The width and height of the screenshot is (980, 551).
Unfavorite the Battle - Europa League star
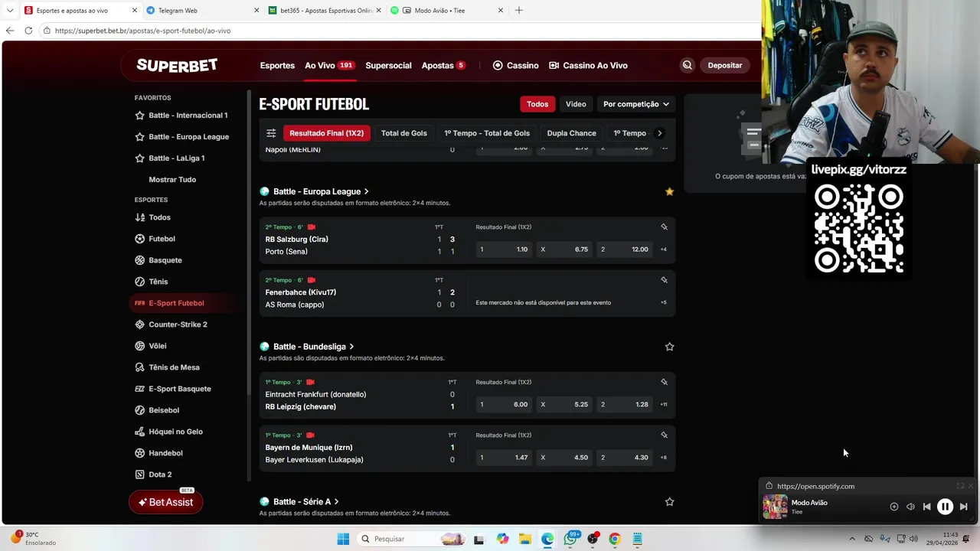pos(669,191)
